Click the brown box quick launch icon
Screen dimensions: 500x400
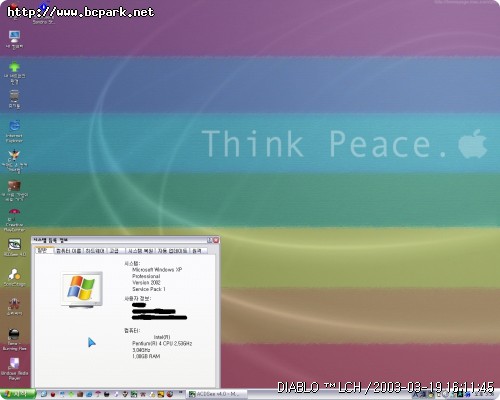point(80,394)
